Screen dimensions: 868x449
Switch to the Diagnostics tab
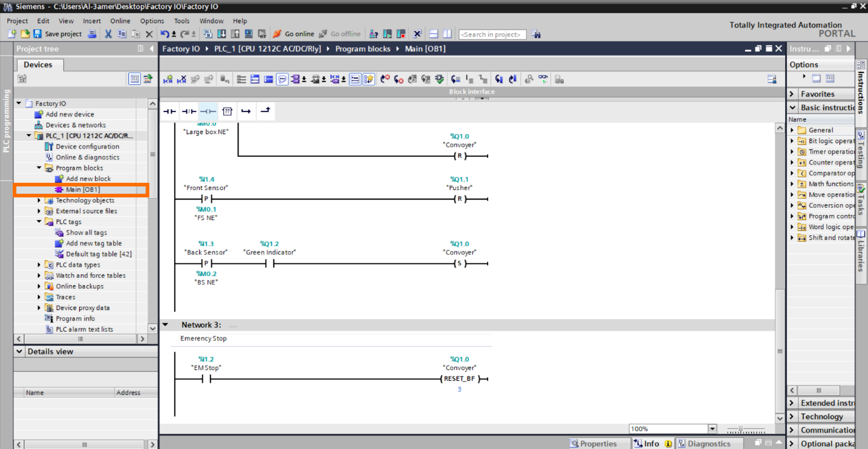point(710,443)
